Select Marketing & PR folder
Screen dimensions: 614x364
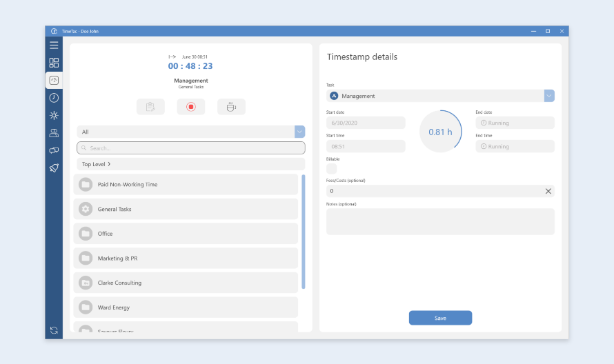(x=186, y=259)
